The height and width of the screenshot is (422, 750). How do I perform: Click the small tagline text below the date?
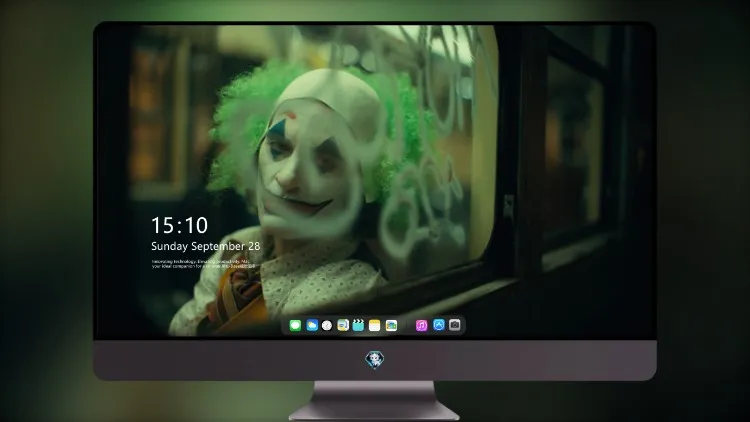tap(203, 264)
